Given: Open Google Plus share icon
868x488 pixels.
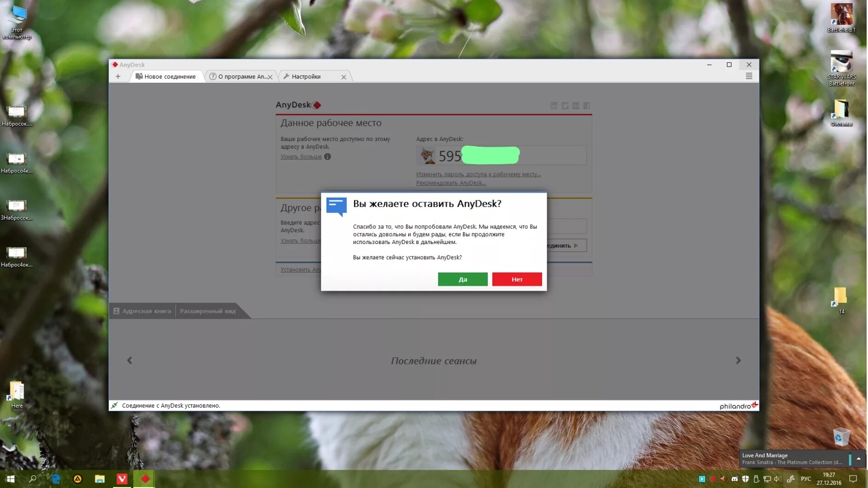Looking at the screenshot, I should [576, 106].
